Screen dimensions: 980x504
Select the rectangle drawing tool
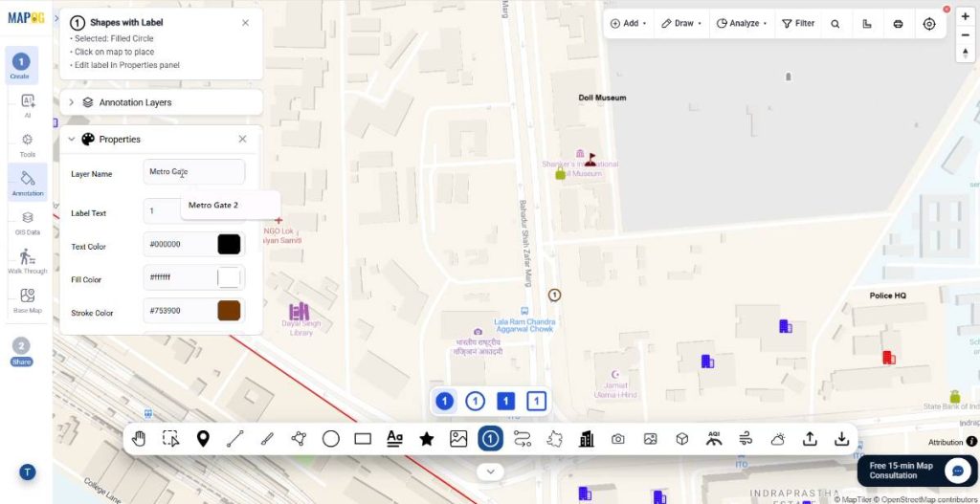(363, 439)
